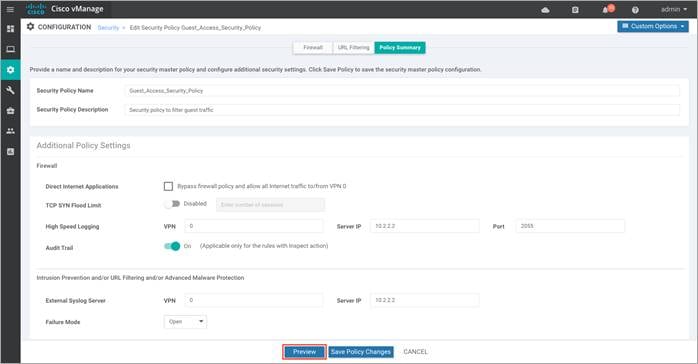Switch to the URL Filtering tab

353,48
